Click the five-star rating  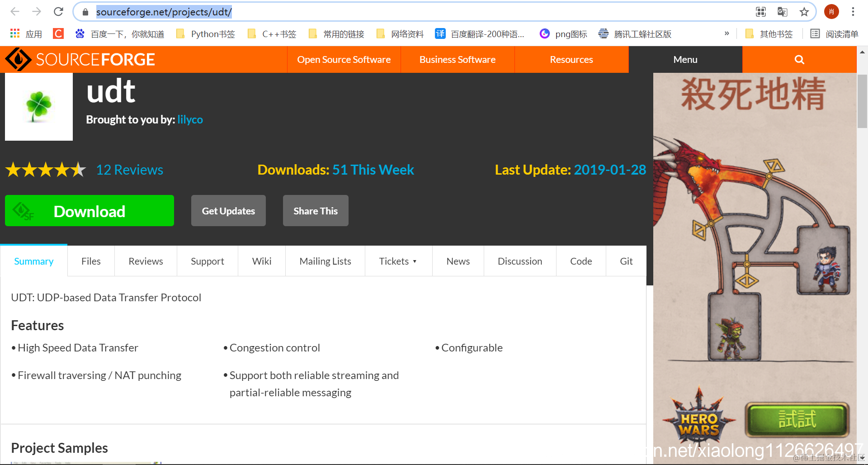click(46, 170)
